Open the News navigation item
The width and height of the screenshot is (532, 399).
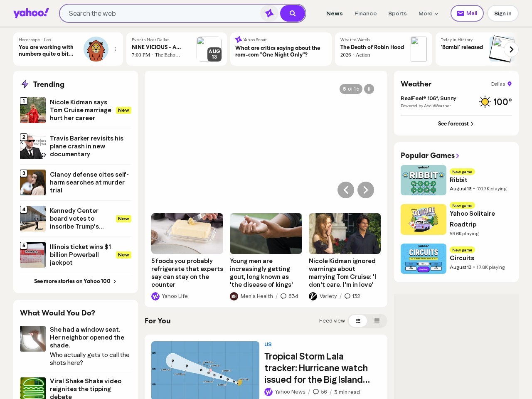tap(335, 13)
